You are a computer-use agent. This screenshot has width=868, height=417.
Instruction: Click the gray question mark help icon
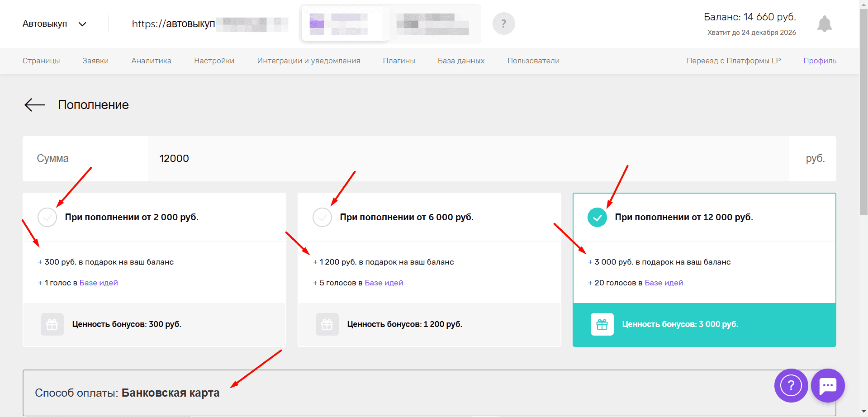(503, 24)
